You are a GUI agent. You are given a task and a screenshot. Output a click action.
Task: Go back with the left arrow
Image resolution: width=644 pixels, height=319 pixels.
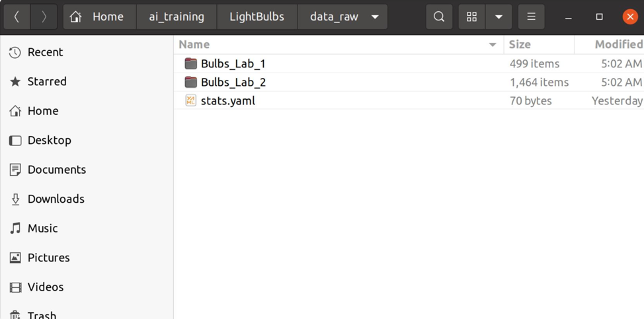17,17
